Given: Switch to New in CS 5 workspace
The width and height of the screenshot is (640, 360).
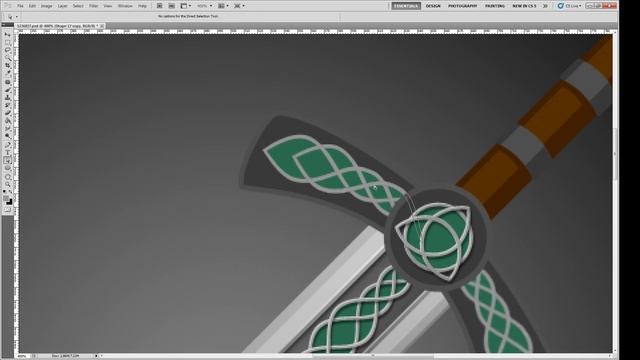Looking at the screenshot, I should (x=524, y=6).
